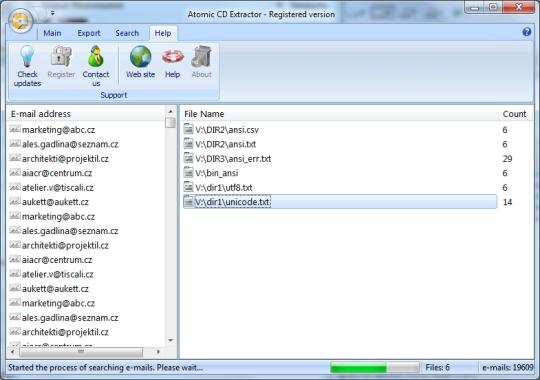Select the first marketing@abc.cz address
The height and width of the screenshot is (380, 540).
point(58,130)
